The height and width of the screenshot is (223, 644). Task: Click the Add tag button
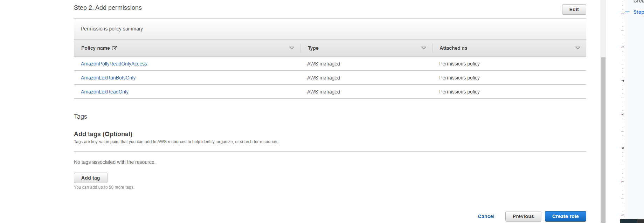pyautogui.click(x=91, y=178)
